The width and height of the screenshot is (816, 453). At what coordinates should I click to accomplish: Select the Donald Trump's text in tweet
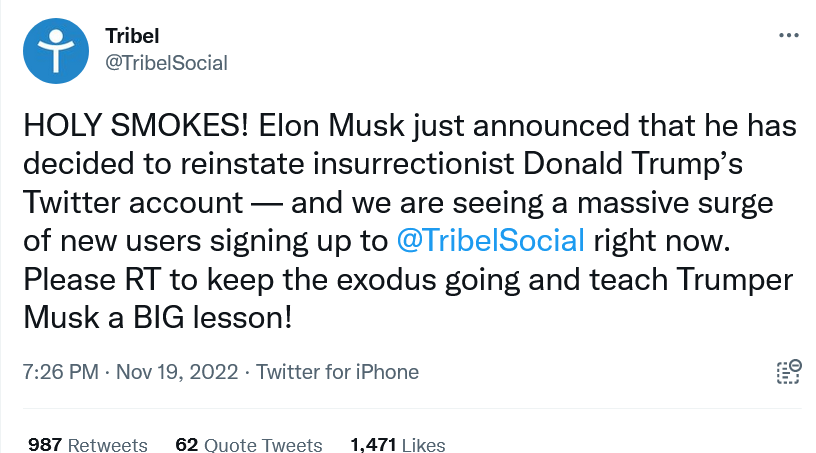pos(633,163)
